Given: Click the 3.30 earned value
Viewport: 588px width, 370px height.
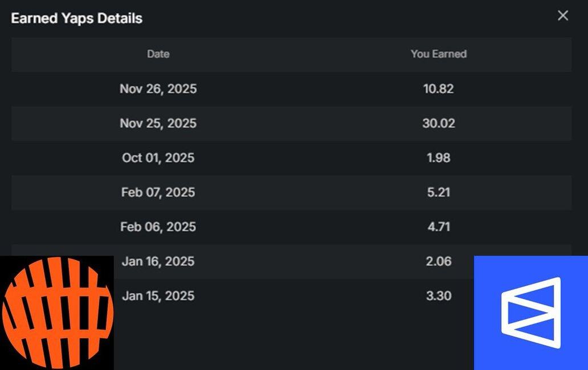Looking at the screenshot, I should [438, 296].
